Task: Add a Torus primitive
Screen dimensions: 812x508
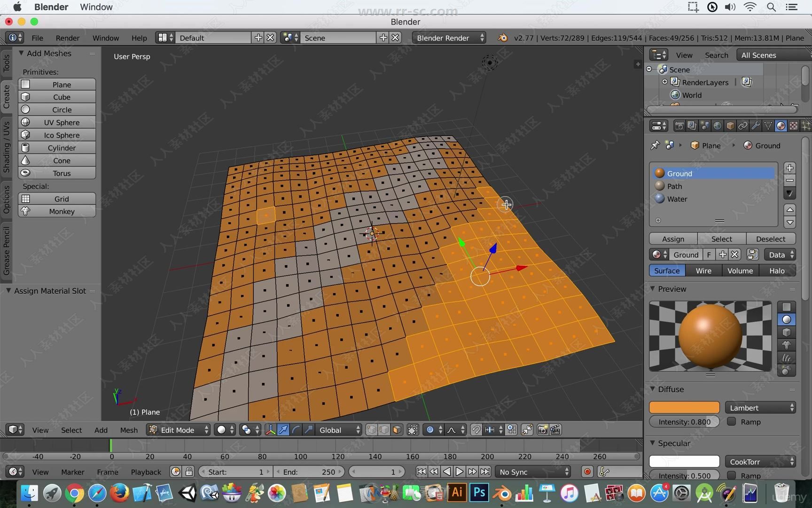Action: click(x=57, y=173)
